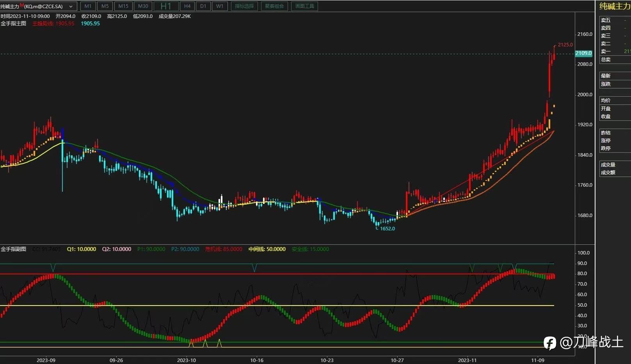Screen dimensions: 631x364
Task: Click the 2000.0 price axis label
Action: point(585,94)
